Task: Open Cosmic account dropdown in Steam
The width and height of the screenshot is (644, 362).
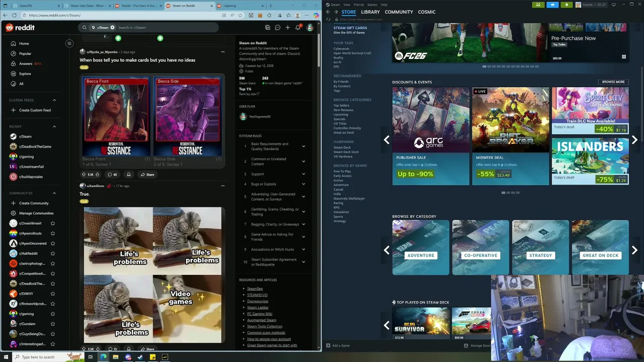Action: coord(592,5)
